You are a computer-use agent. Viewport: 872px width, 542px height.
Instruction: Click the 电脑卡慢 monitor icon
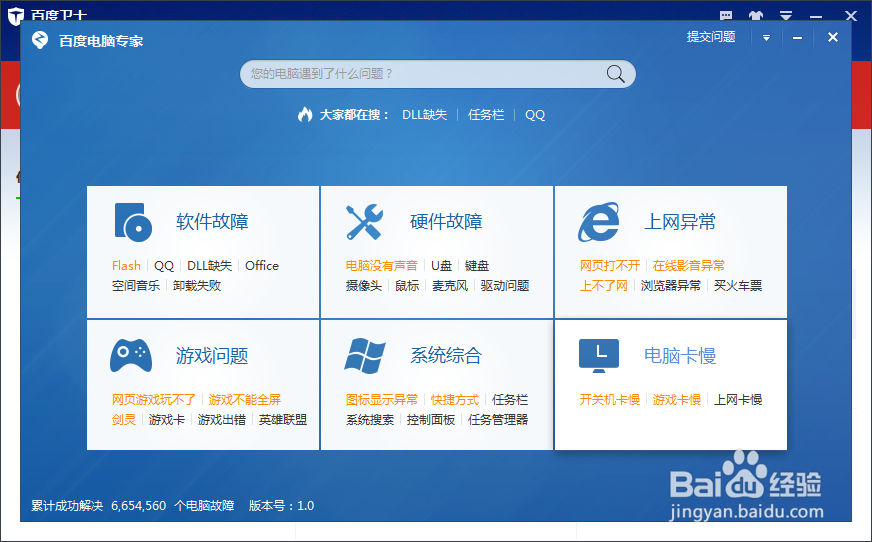click(599, 356)
